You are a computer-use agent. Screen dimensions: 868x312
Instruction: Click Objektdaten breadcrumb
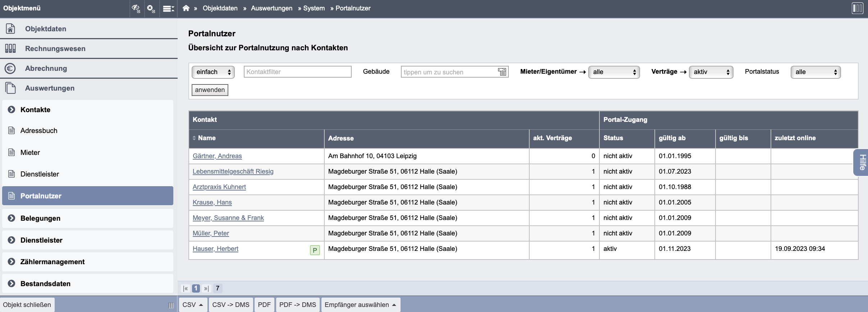tap(220, 8)
